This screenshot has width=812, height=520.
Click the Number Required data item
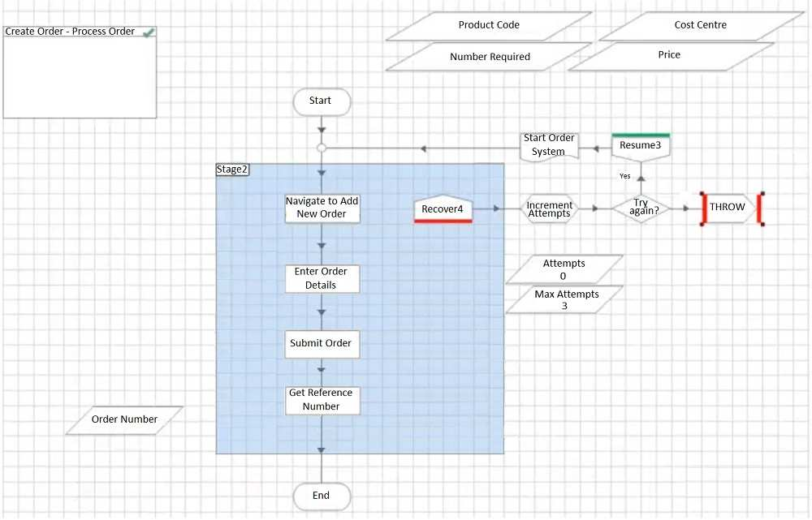[x=490, y=57]
